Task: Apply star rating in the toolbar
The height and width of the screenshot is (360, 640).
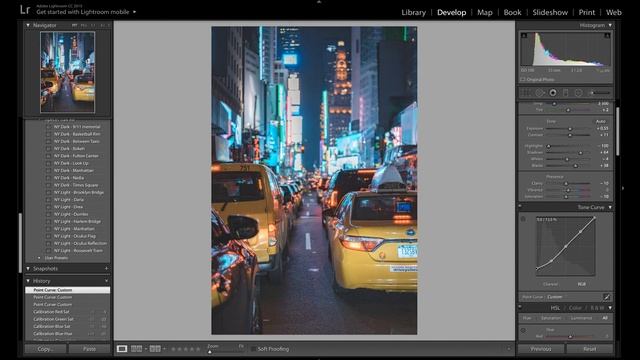Action: pyautogui.click(x=186, y=349)
